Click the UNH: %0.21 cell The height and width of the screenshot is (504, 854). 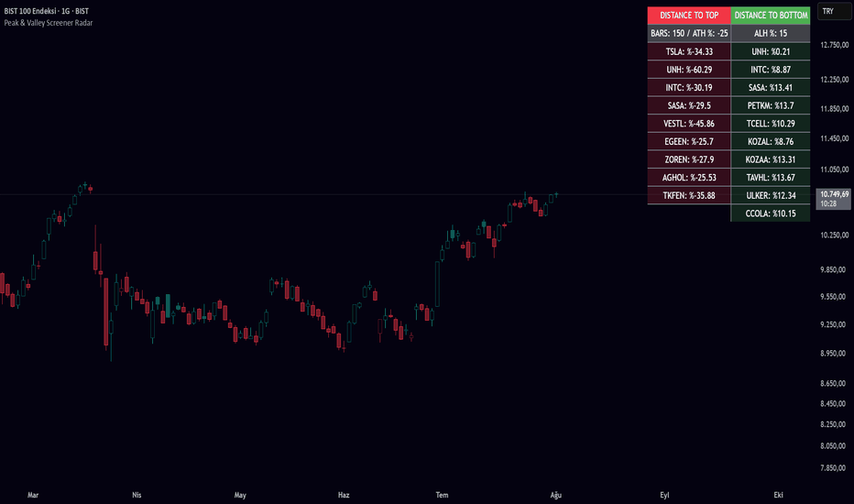click(x=771, y=51)
